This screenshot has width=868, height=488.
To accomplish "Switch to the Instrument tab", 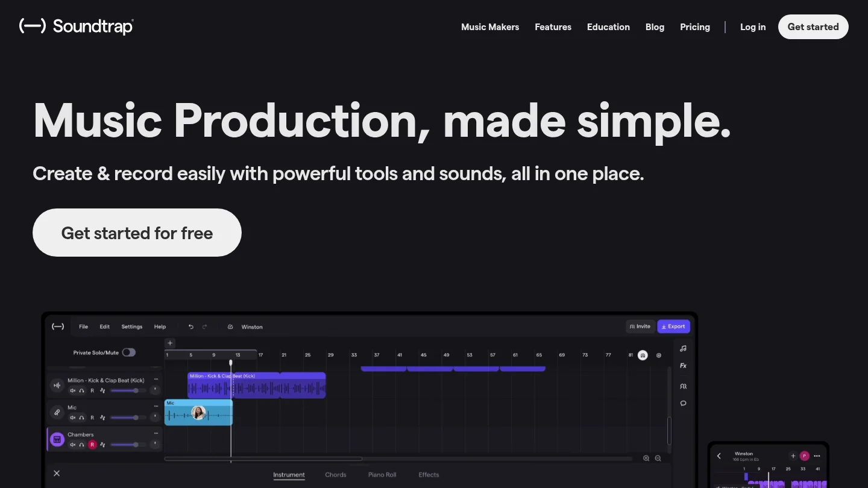I will click(289, 475).
